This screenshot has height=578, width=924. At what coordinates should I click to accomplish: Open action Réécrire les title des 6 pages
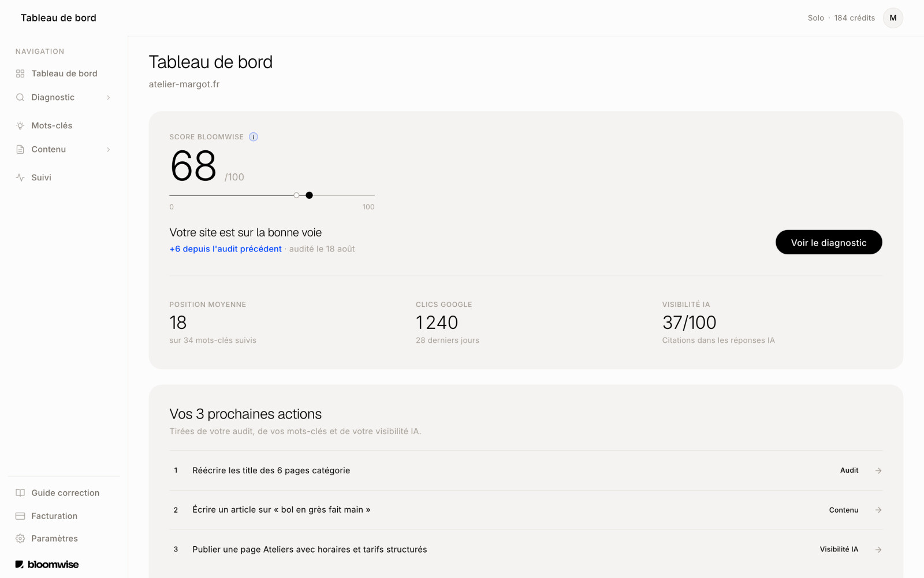tap(526, 470)
